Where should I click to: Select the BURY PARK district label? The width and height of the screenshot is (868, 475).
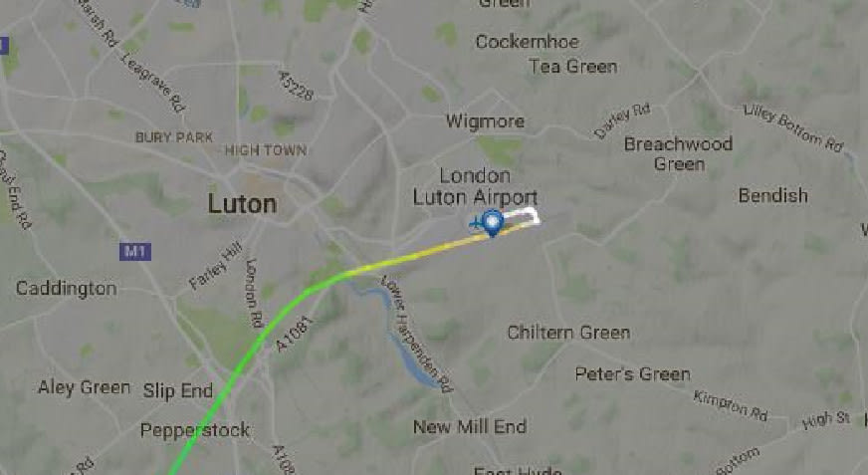174,136
